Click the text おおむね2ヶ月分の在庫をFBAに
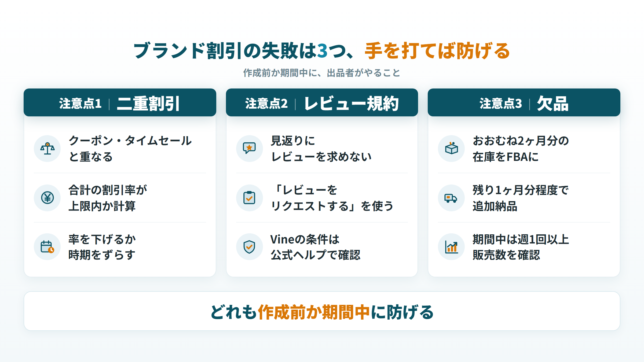 pyautogui.click(x=521, y=149)
